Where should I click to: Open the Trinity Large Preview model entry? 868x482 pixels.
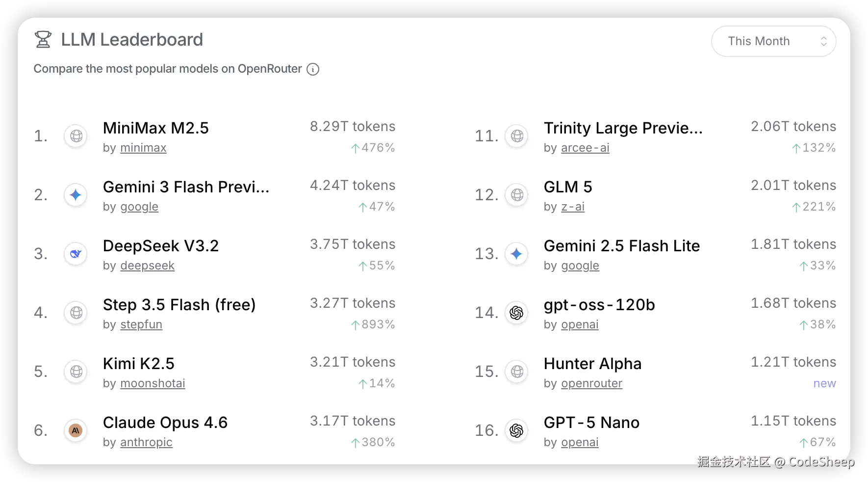623,128
